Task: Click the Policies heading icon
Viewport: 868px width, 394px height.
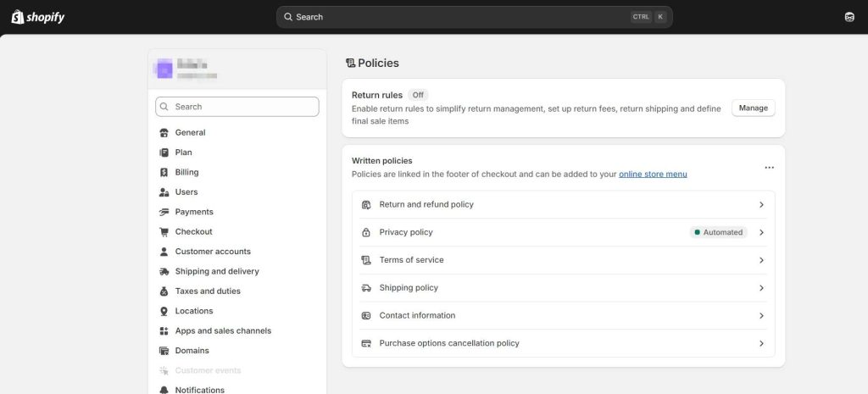Action: click(350, 63)
